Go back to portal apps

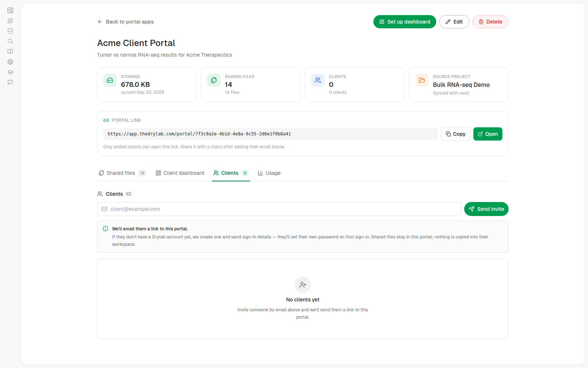coord(125,22)
